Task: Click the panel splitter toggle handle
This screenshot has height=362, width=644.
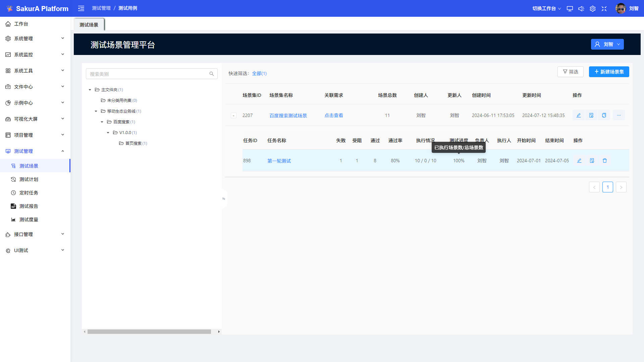Action: (224, 199)
